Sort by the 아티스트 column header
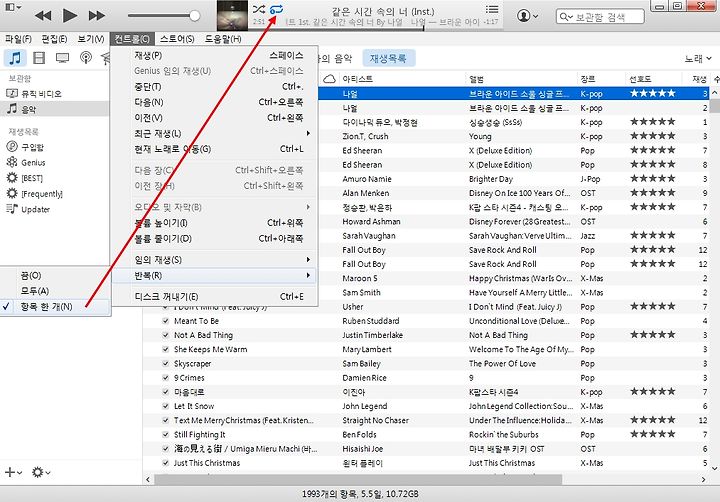 [402, 79]
